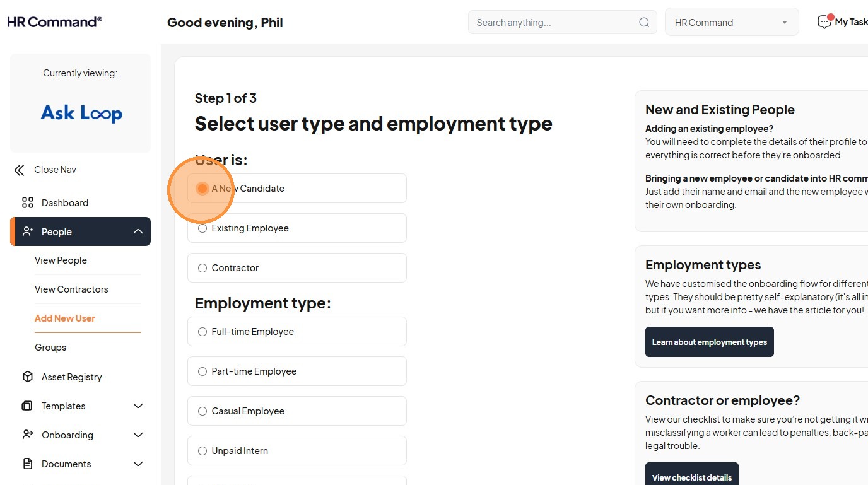The width and height of the screenshot is (868, 485).
Task: Click Learn about employment types button
Action: pyautogui.click(x=709, y=342)
